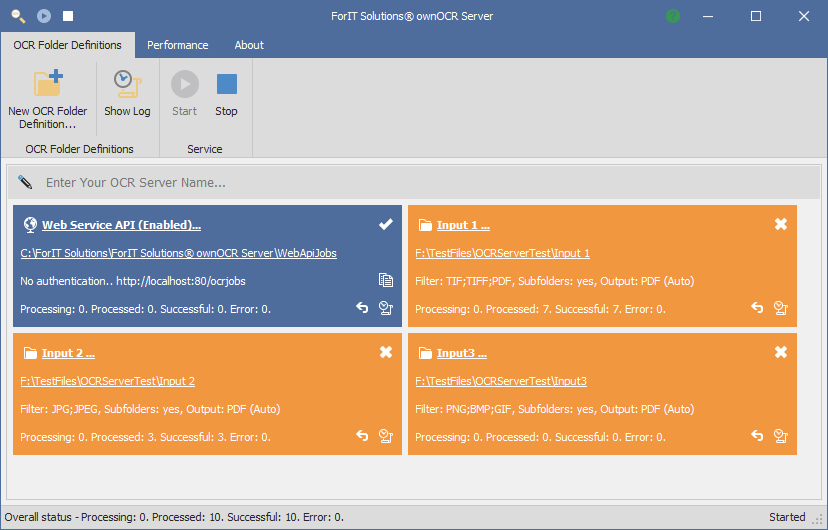This screenshot has width=828, height=530.
Task: Open the Web Service API (Enabled) link
Action: click(x=121, y=225)
